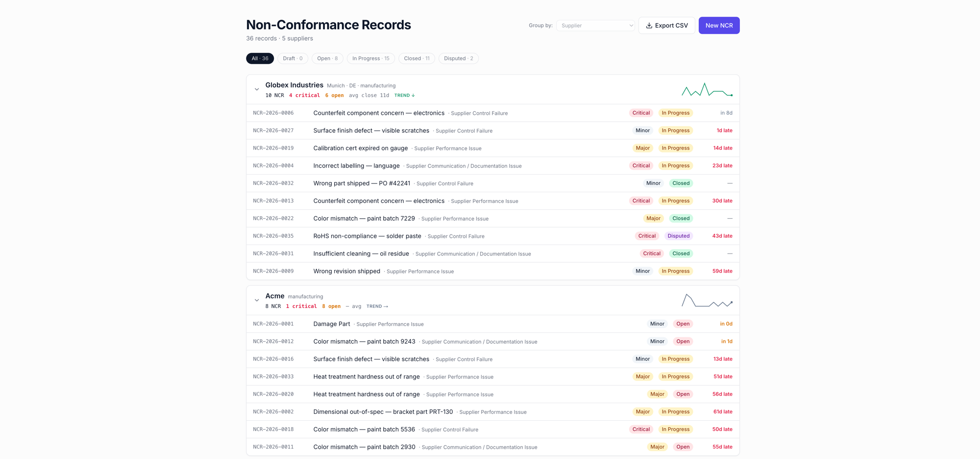Click the Globex Industries supplier name
The width and height of the screenshot is (980, 459).
click(x=294, y=85)
